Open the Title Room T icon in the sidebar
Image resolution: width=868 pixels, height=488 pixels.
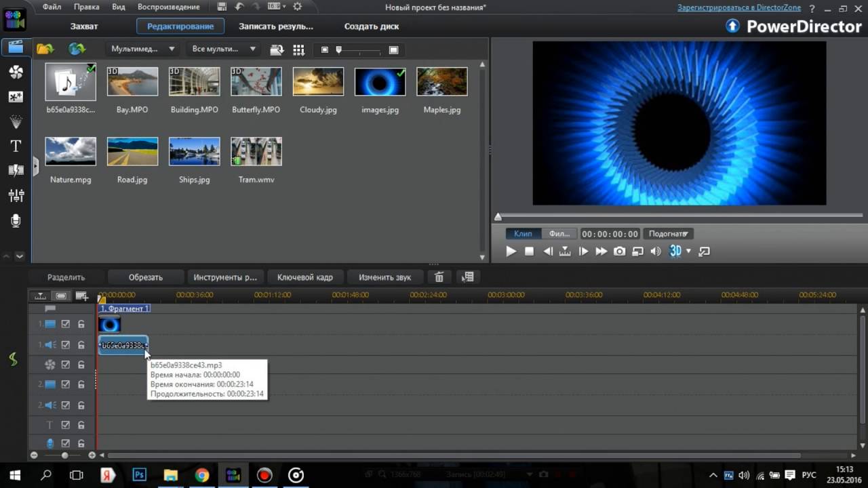[16, 146]
